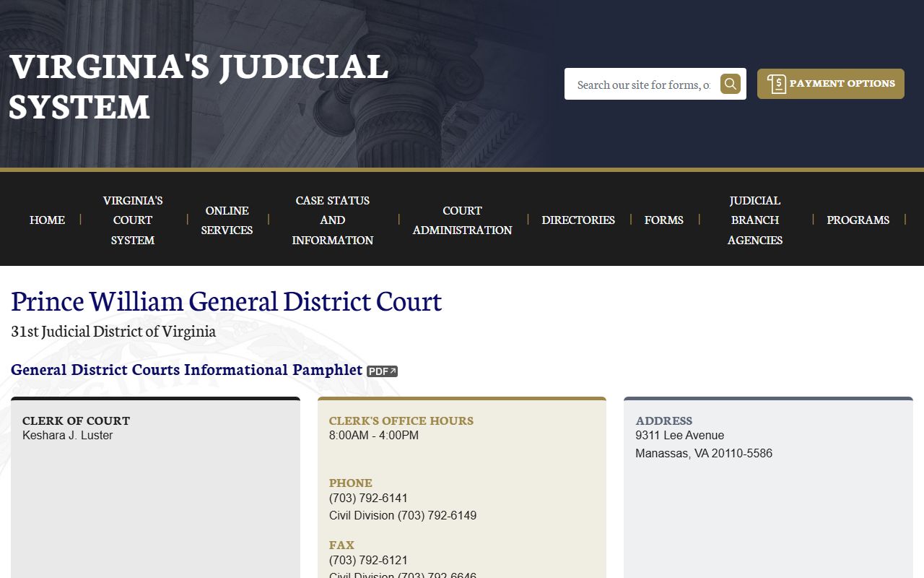The width and height of the screenshot is (924, 578).
Task: Click the search magnifier icon button
Action: coord(731,84)
